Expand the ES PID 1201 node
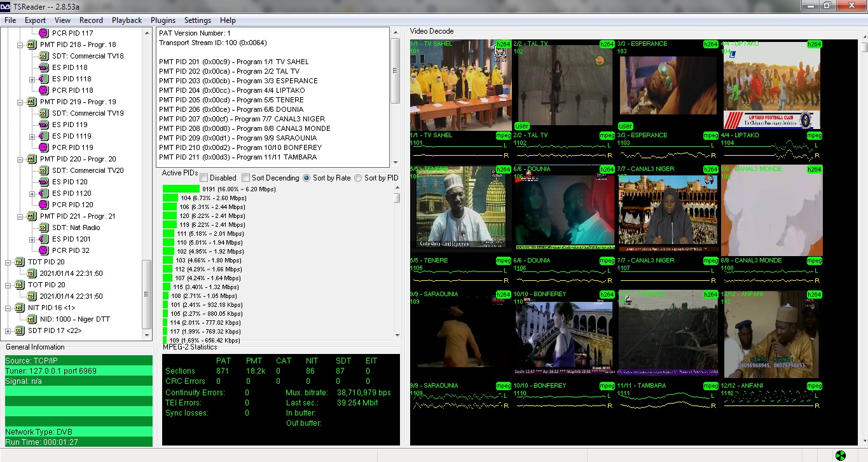 point(32,239)
